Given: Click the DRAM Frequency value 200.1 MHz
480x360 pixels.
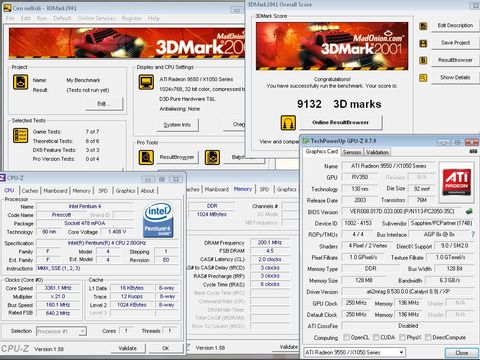Looking at the screenshot, I should coord(270,242).
